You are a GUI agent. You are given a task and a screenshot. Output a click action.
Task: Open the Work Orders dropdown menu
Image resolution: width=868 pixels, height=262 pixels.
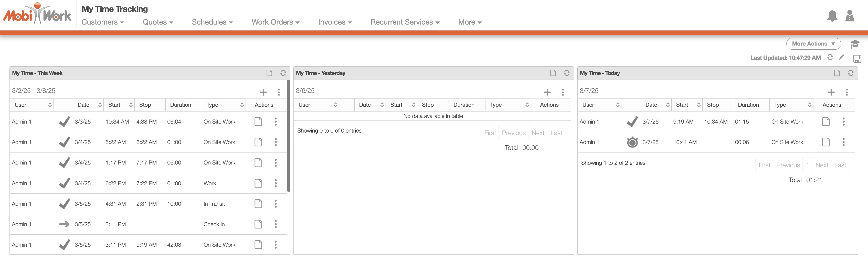point(275,22)
